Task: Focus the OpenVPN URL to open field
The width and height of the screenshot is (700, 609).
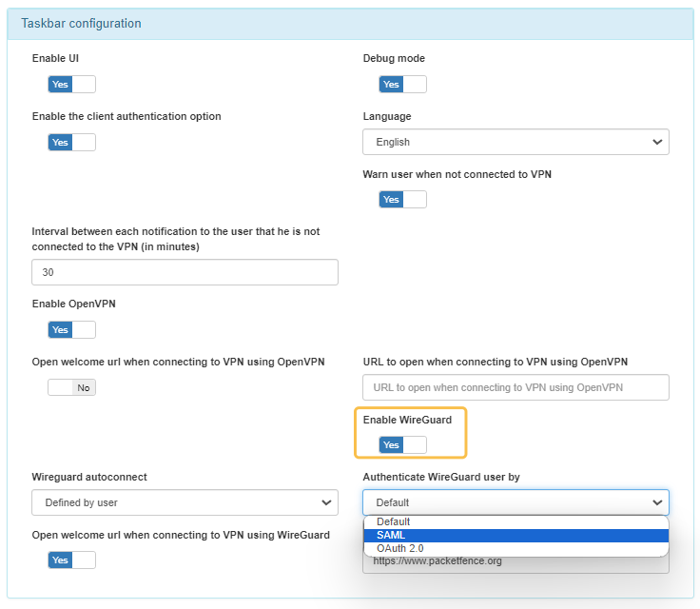Action: click(515, 387)
